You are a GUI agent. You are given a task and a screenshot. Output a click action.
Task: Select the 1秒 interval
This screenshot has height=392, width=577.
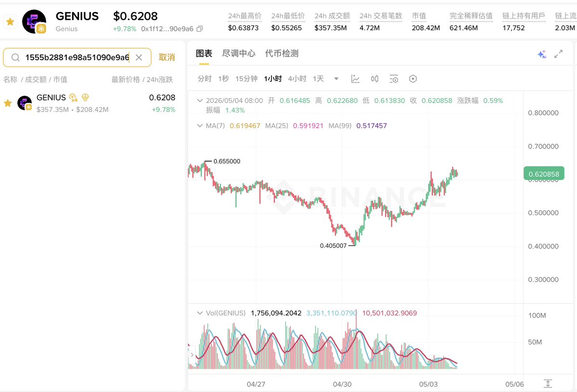(223, 79)
